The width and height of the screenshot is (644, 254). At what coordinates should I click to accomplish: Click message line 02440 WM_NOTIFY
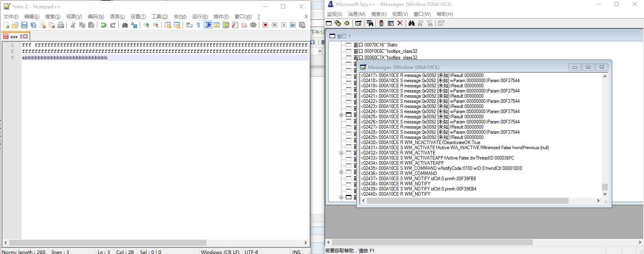(396, 194)
